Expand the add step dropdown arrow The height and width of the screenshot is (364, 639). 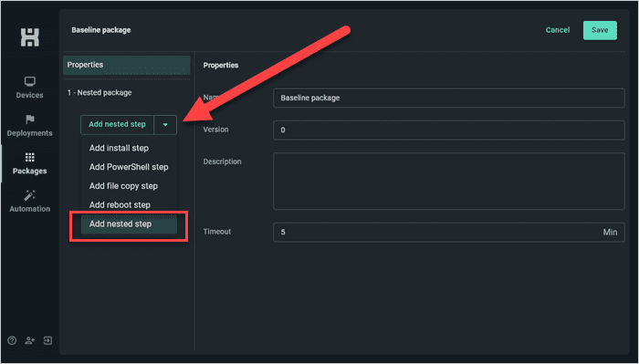pos(165,125)
